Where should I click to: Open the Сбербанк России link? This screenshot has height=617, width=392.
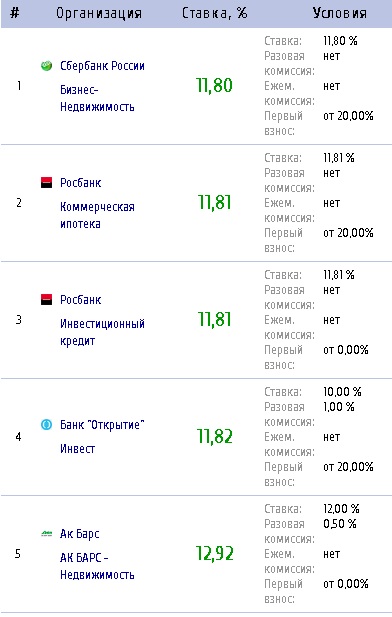pyautogui.click(x=102, y=66)
